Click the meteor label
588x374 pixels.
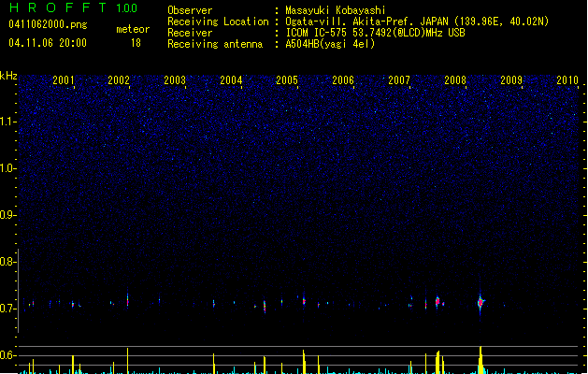pos(133,29)
